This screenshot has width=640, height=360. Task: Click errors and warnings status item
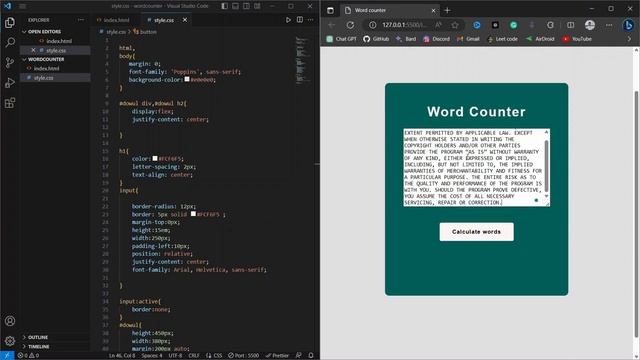28,356
